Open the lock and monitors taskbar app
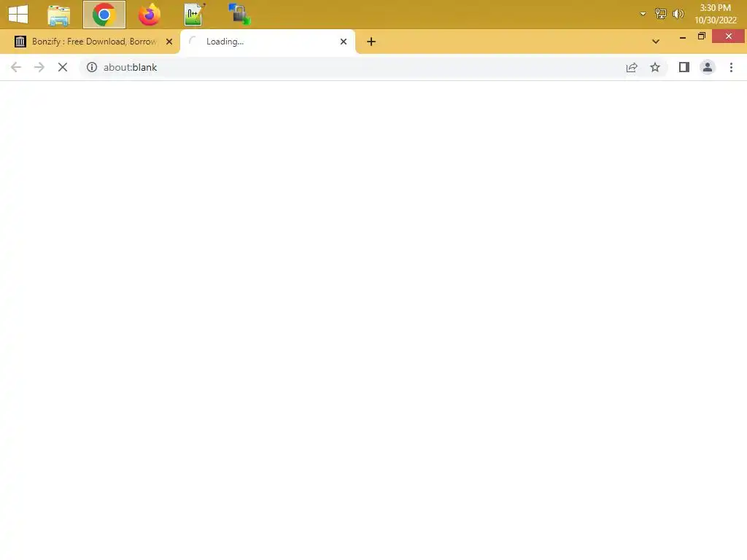The height and width of the screenshot is (560, 747). click(239, 15)
